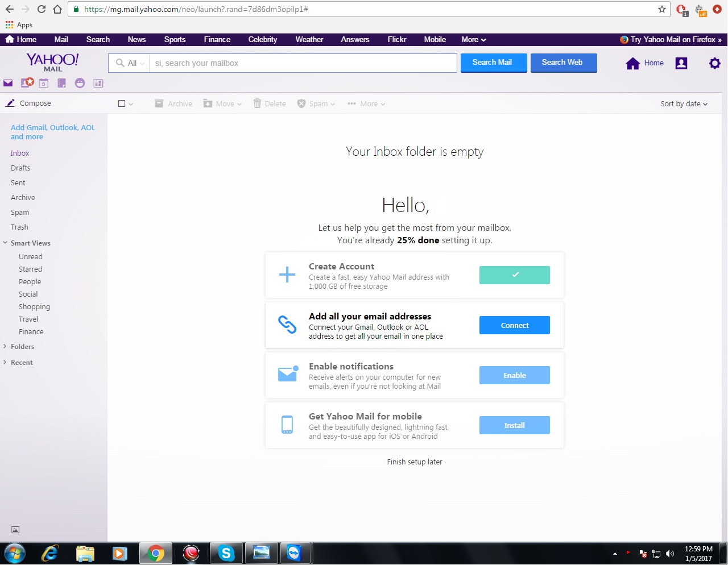Click the chain link icon for email addresses
Viewport: 728px width, 565px height.
tap(287, 325)
